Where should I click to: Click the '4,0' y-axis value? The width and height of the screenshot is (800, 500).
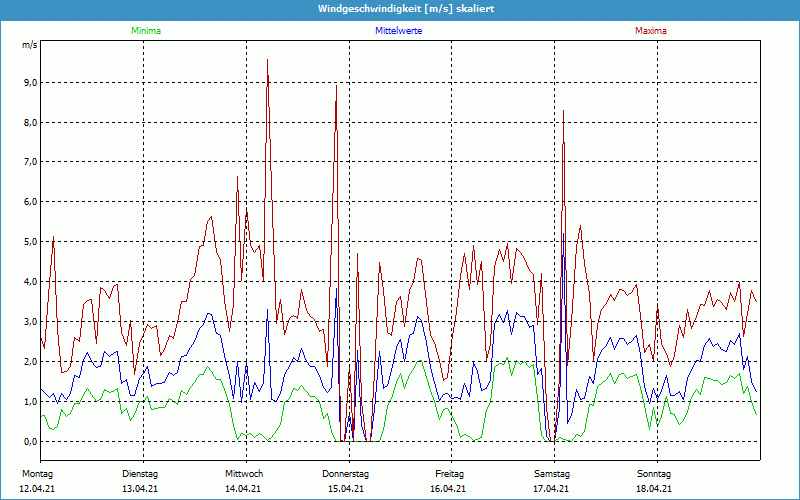point(30,282)
